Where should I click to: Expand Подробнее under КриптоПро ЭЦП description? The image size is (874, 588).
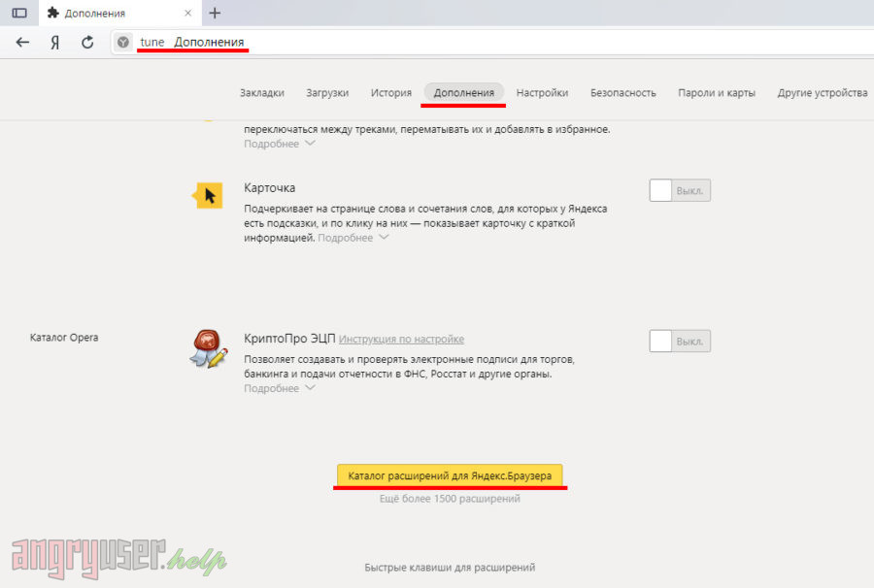[279, 388]
